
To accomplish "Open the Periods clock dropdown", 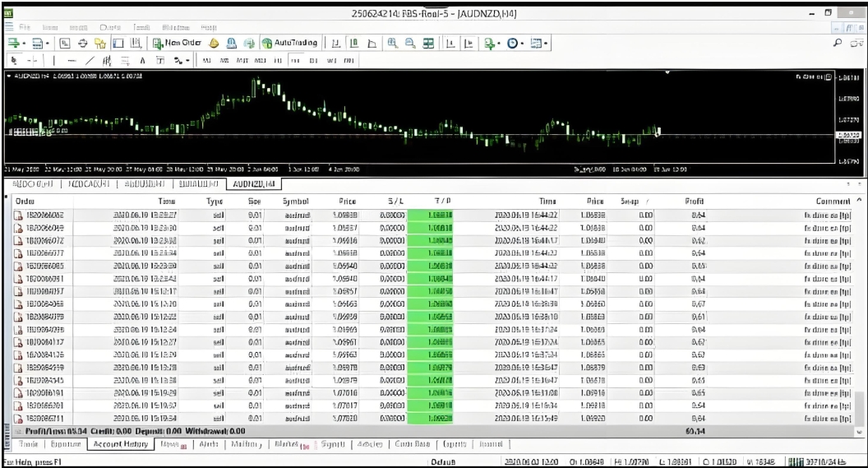I will click(515, 43).
